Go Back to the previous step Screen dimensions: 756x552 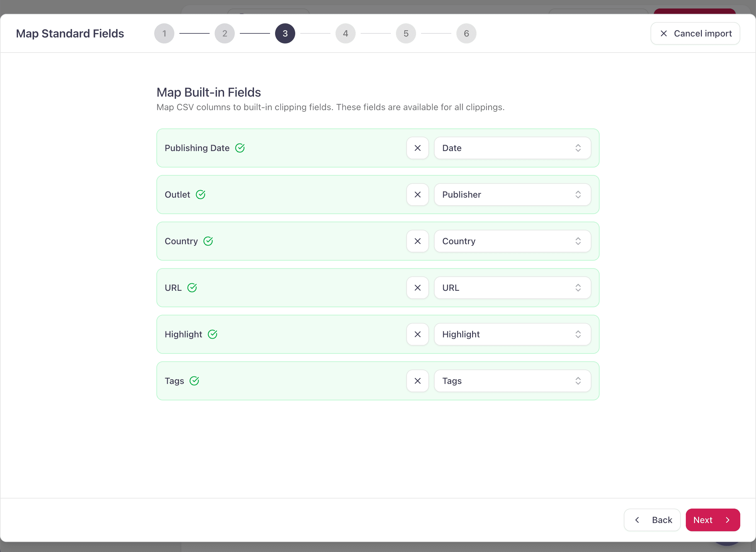(x=652, y=520)
